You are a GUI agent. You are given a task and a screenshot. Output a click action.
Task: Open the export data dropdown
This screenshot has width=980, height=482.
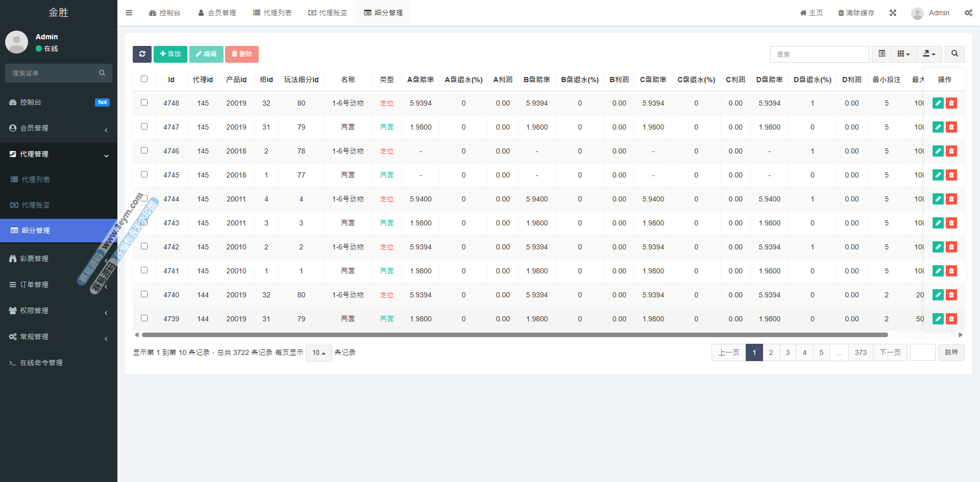[x=929, y=54]
